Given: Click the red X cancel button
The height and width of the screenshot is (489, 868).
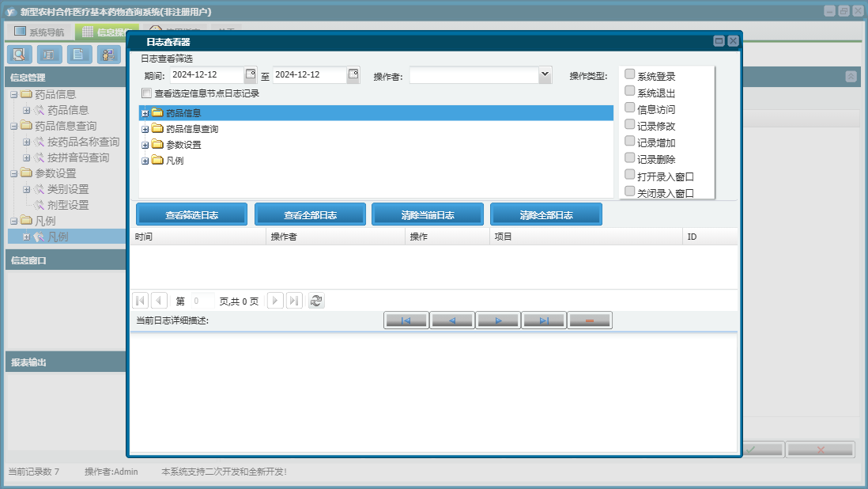Looking at the screenshot, I should [821, 449].
